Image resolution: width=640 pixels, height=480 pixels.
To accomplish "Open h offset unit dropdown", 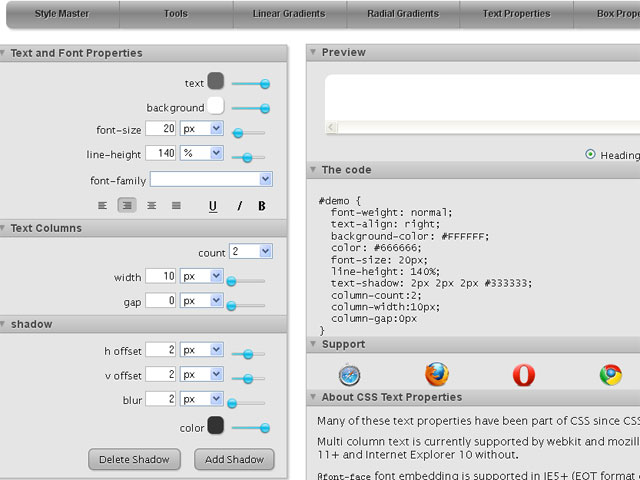I will tap(202, 350).
